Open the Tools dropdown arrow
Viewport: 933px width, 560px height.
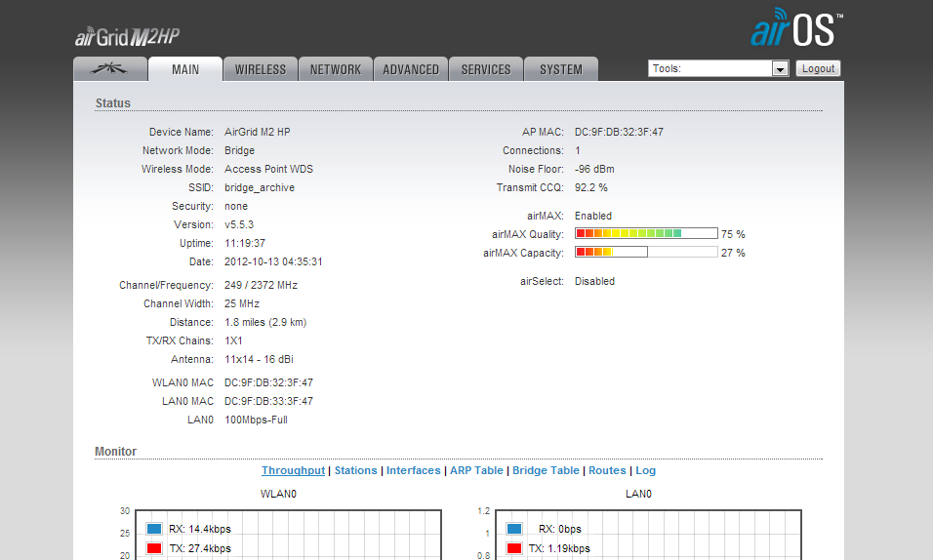[x=780, y=69]
